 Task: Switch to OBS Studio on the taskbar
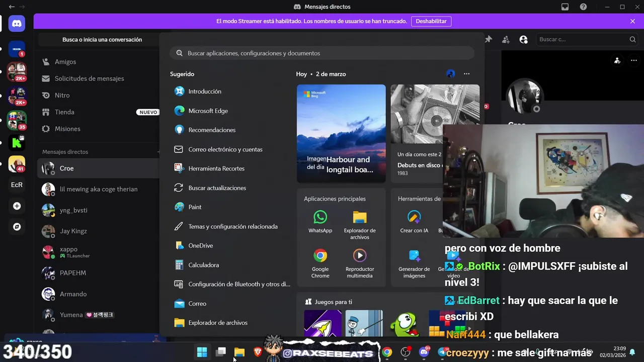pyautogui.click(x=406, y=352)
